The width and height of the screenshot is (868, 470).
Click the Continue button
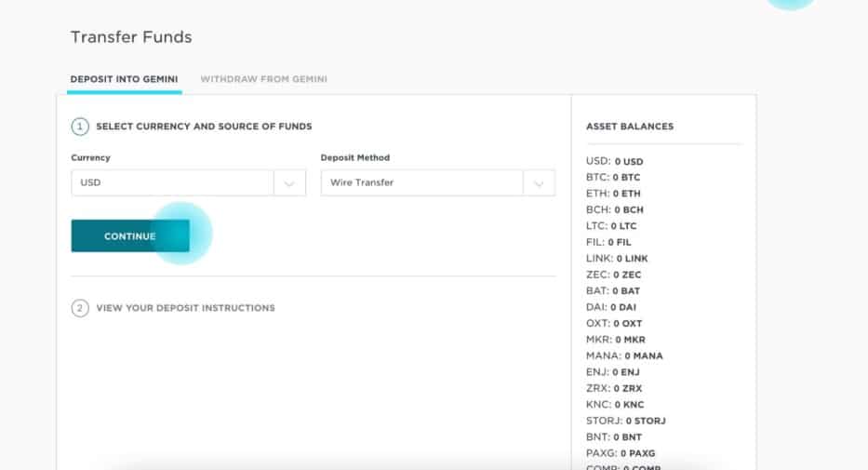[x=130, y=235]
